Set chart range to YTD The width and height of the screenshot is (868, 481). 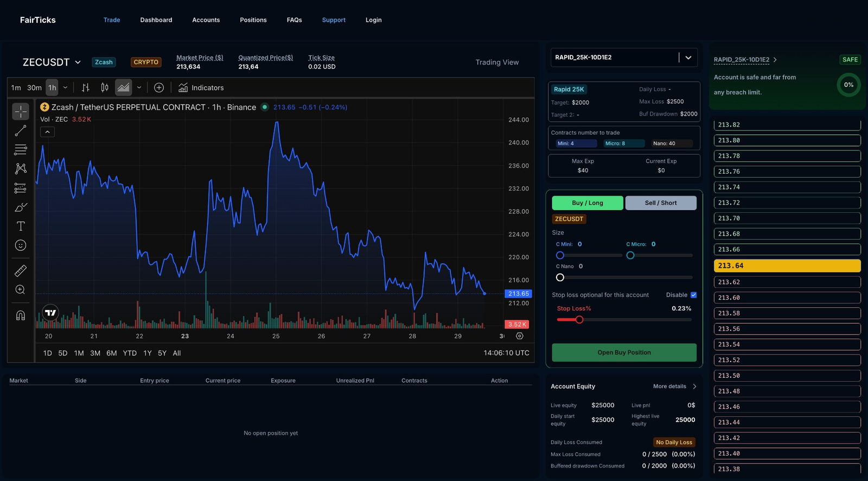130,353
